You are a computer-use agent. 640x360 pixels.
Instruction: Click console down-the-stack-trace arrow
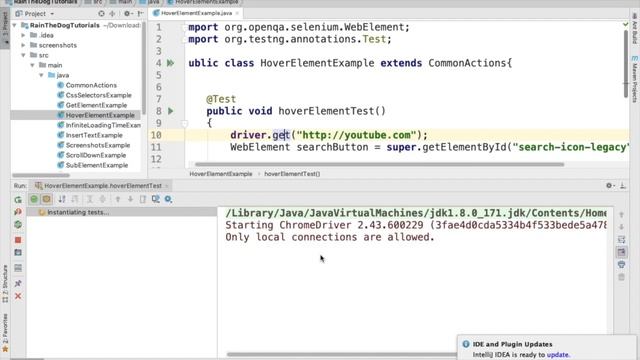pos(621,227)
